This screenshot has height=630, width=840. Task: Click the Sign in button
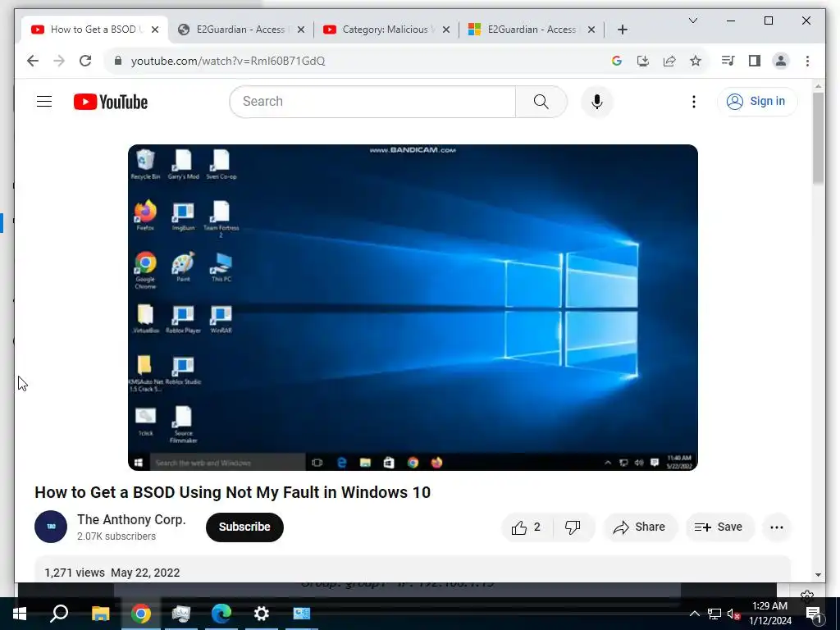click(x=757, y=101)
